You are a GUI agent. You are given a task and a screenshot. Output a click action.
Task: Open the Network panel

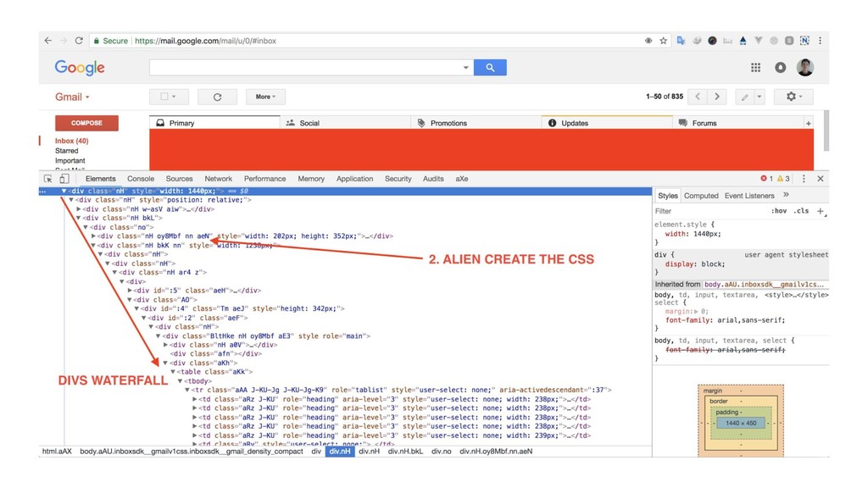pos(218,179)
